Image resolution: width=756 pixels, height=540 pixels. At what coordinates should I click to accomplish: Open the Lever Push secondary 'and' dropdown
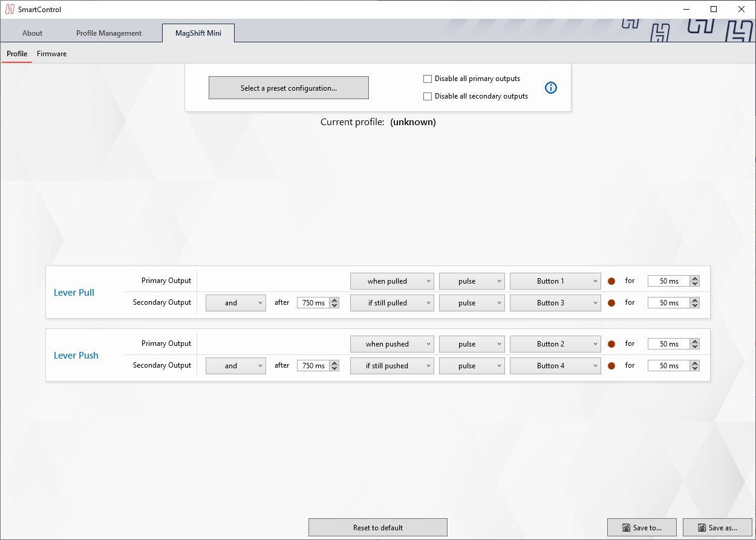point(235,366)
